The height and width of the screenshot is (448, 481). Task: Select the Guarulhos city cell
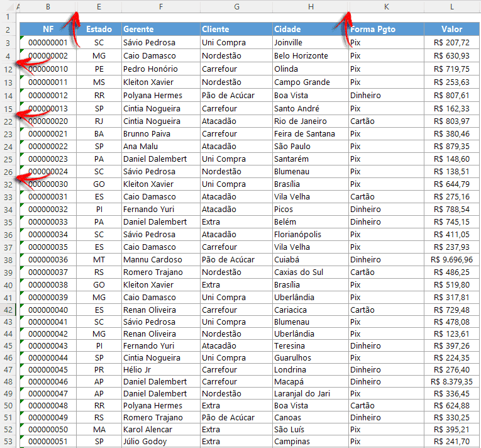coord(311,357)
